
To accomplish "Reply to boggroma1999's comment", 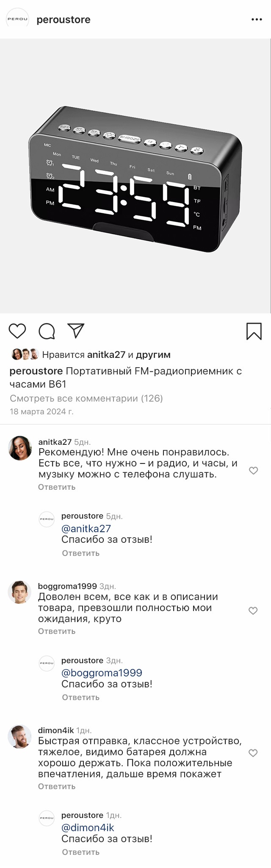I will pyautogui.click(x=57, y=631).
